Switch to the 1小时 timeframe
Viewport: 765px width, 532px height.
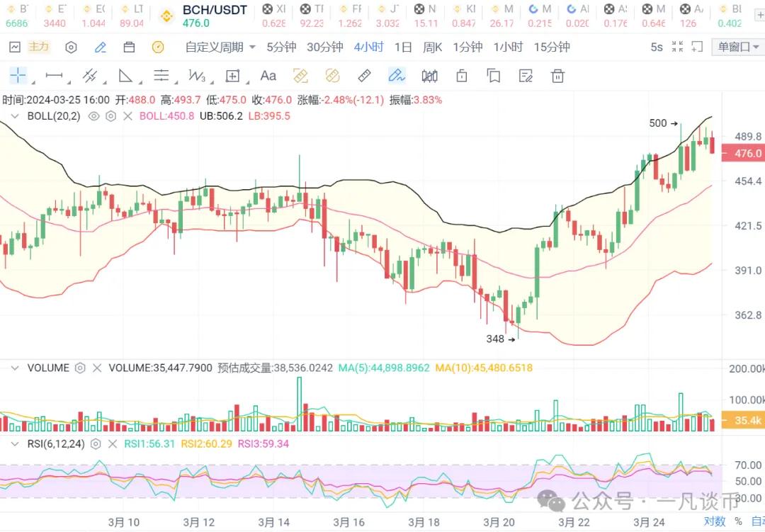coord(508,47)
